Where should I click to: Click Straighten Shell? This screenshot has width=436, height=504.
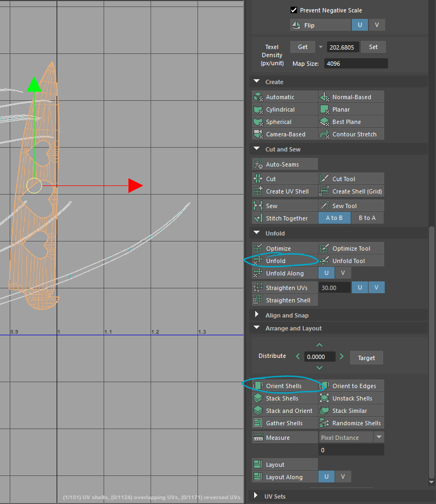coord(285,300)
